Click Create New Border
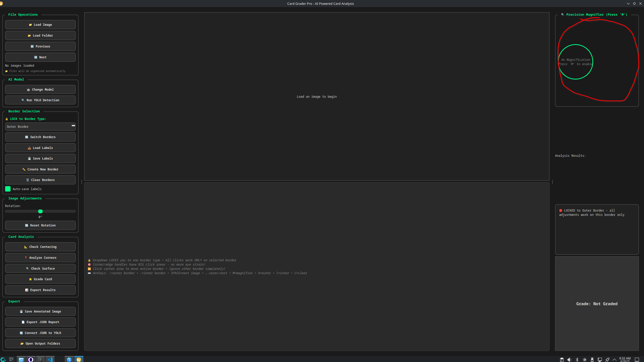644x362 pixels. [x=40, y=169]
